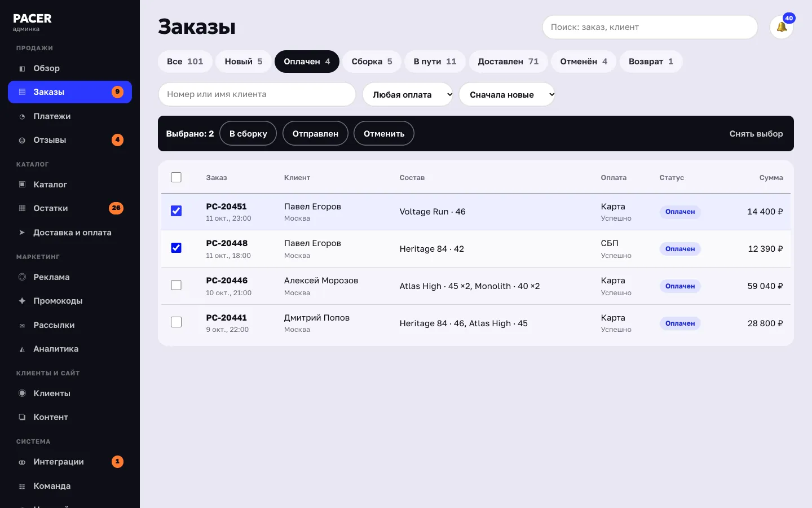
Task: Click the Команда sidebar icon
Action: (x=22, y=486)
